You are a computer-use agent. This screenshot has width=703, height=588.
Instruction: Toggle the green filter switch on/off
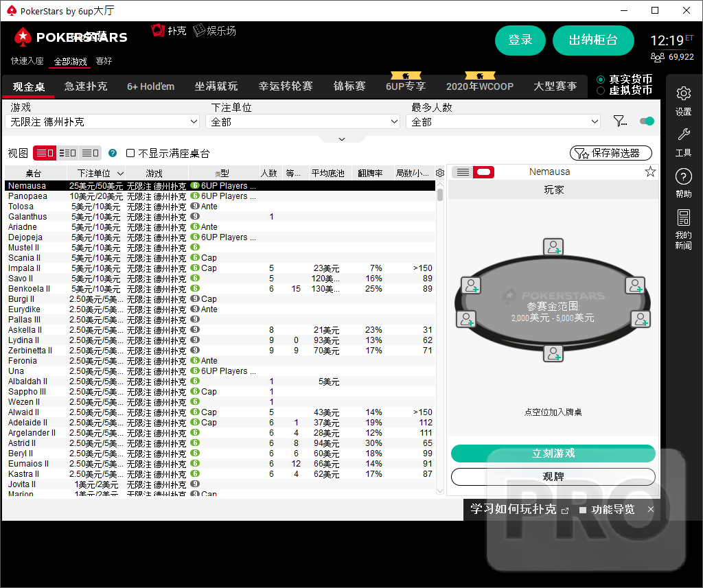coord(647,121)
